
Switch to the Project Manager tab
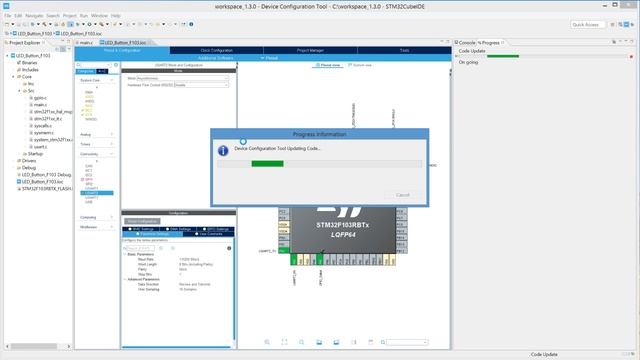click(x=310, y=50)
